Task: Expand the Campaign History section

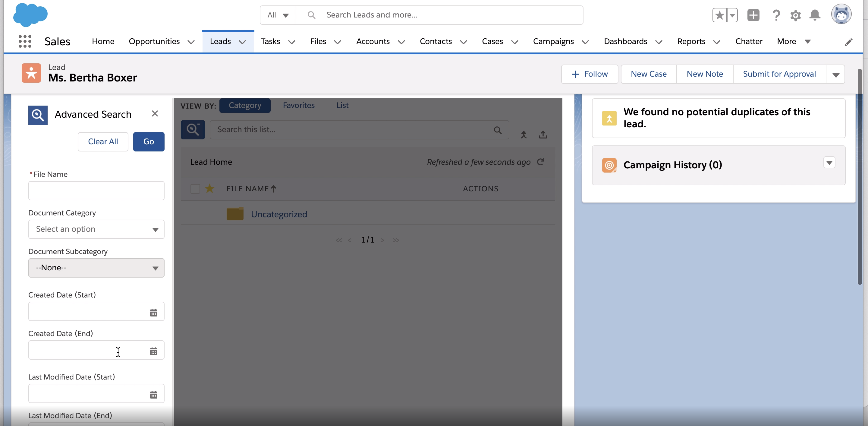Action: 830,163
